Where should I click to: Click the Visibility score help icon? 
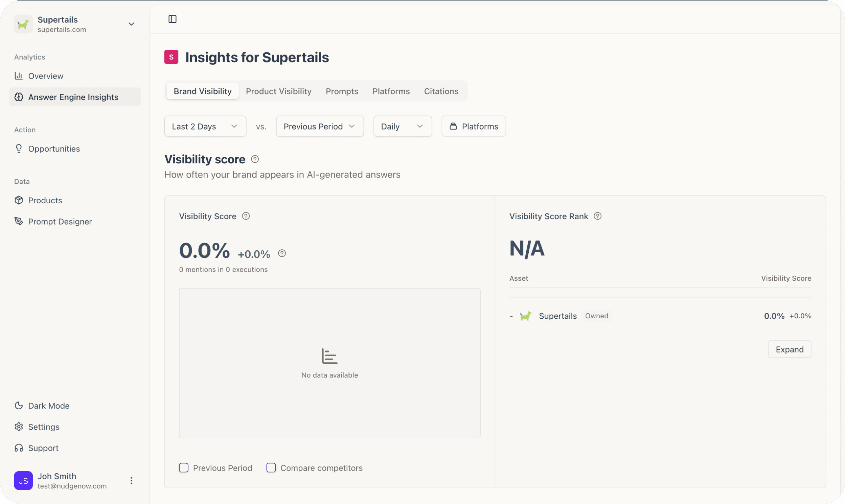click(255, 159)
